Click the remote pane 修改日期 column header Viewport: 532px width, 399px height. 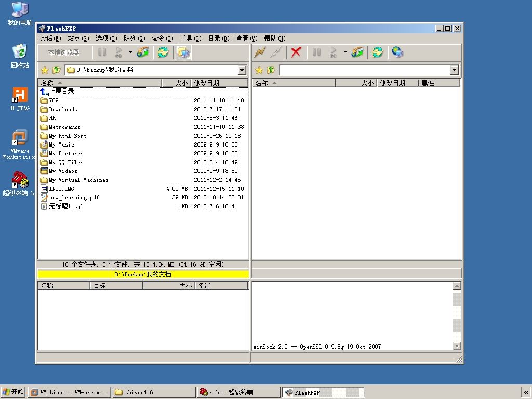click(x=397, y=83)
